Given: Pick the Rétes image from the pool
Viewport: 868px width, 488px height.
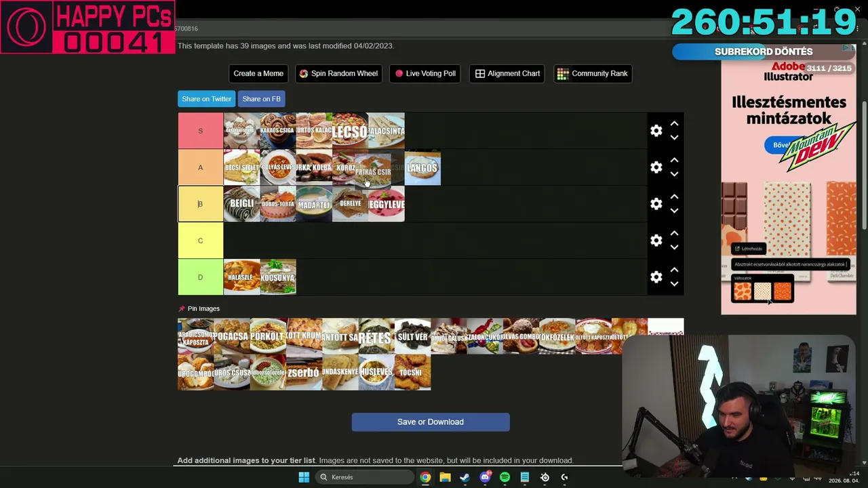Looking at the screenshot, I should 376,336.
